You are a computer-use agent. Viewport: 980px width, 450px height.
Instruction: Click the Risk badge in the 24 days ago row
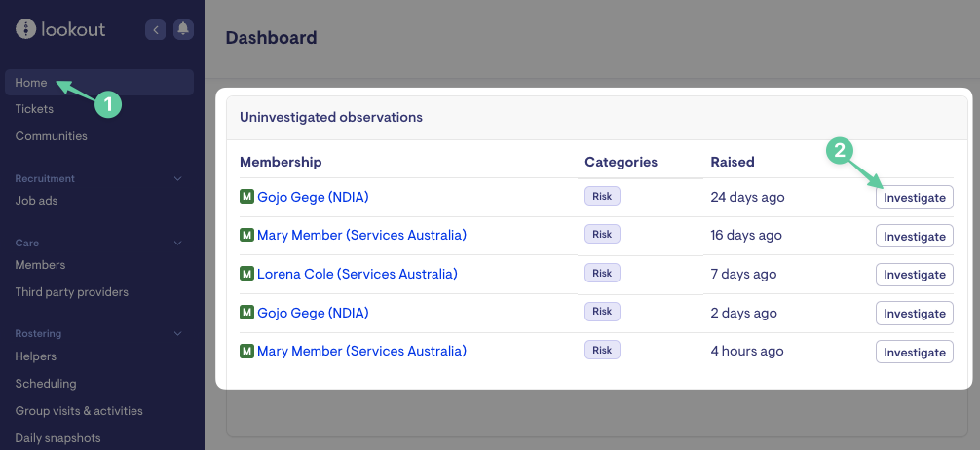pos(602,196)
